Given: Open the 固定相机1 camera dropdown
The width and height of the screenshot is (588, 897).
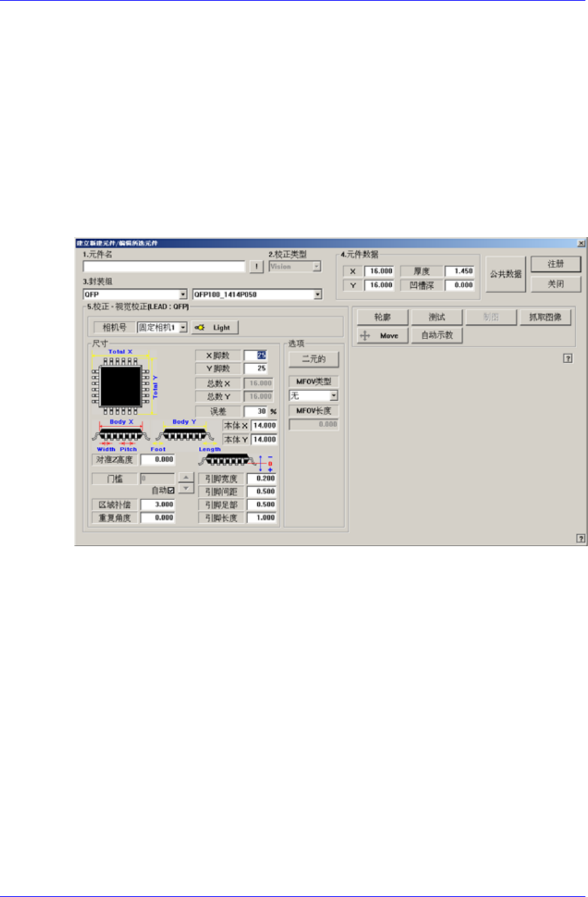Looking at the screenshot, I should [x=183, y=327].
